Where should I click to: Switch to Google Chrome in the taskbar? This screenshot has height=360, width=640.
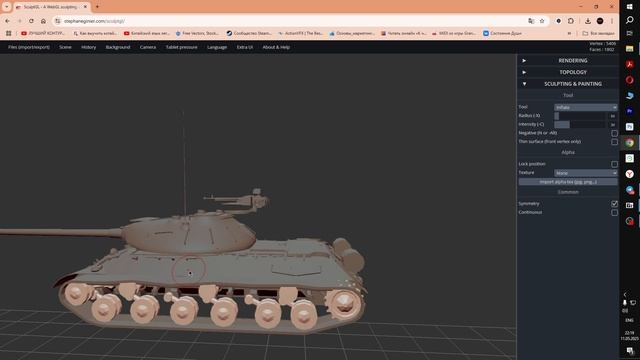(629, 142)
